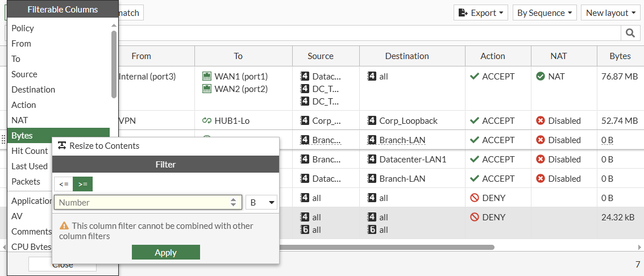Select the greater-than-or-equal filter operator
This screenshot has width=644, height=276.
click(83, 184)
